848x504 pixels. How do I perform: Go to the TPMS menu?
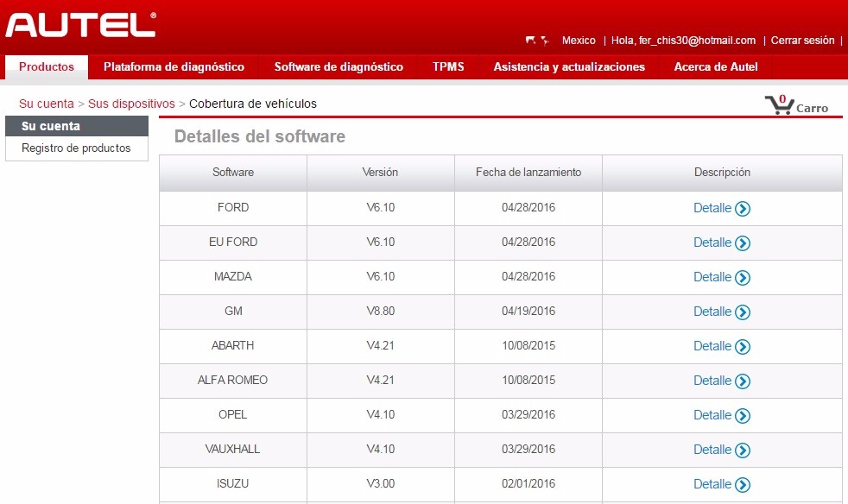point(448,67)
